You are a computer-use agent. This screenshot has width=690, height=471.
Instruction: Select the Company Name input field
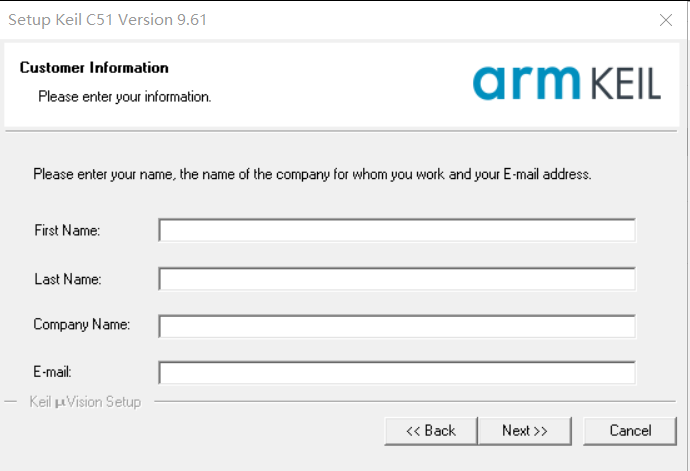click(397, 326)
